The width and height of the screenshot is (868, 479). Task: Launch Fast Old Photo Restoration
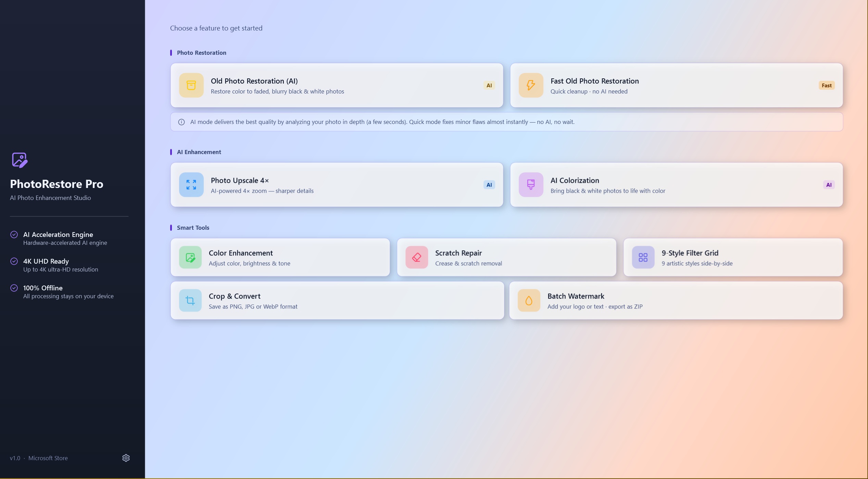677,85
